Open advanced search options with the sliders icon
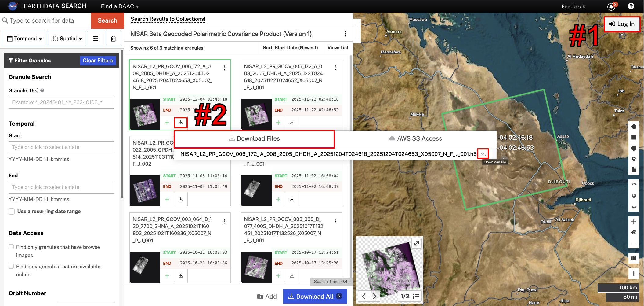 click(95, 39)
